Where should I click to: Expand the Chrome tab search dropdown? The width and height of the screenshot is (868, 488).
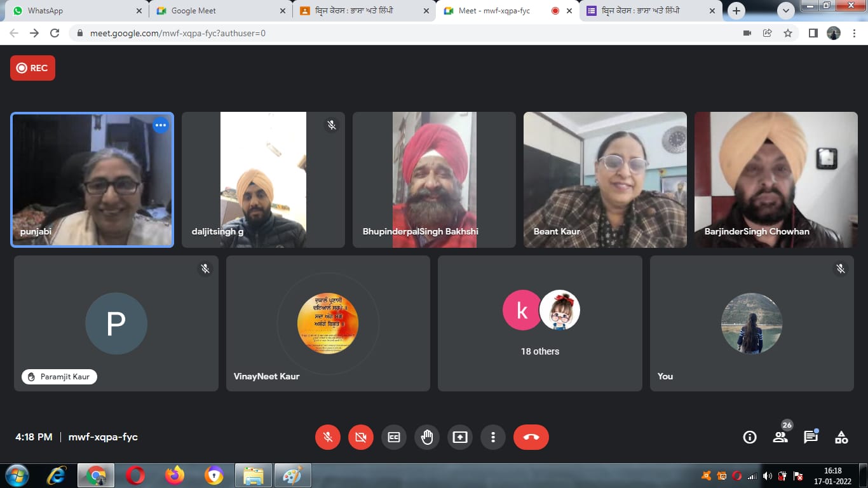click(786, 11)
